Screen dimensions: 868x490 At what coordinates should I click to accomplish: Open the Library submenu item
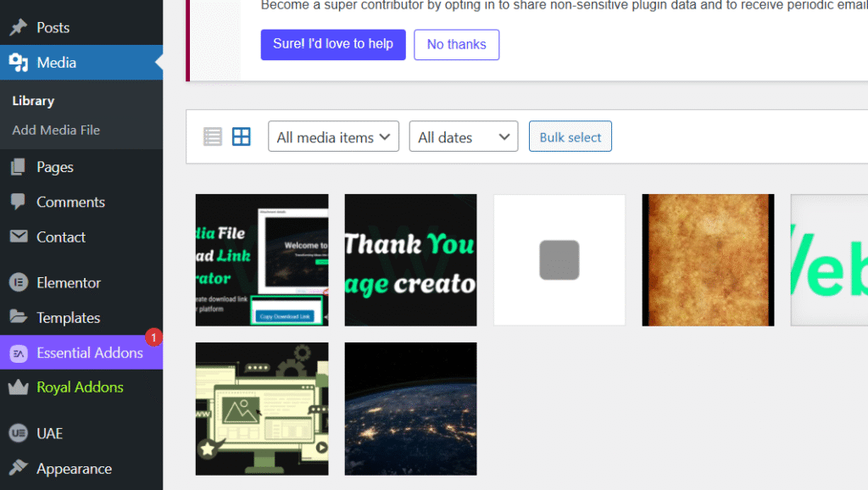point(33,101)
